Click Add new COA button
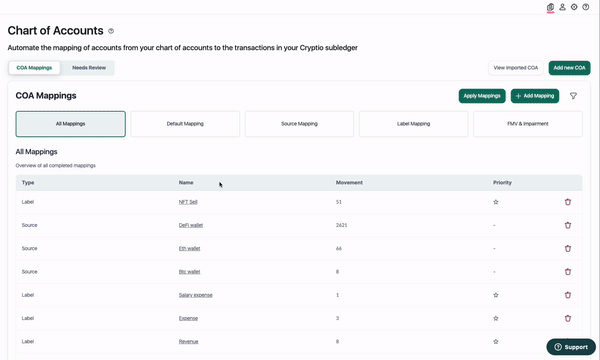The width and height of the screenshot is (600, 360). (569, 68)
